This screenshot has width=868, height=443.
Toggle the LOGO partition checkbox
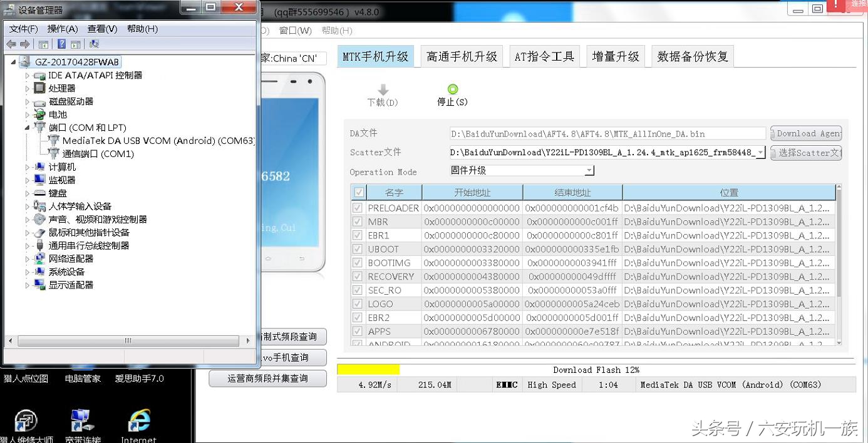click(x=357, y=303)
